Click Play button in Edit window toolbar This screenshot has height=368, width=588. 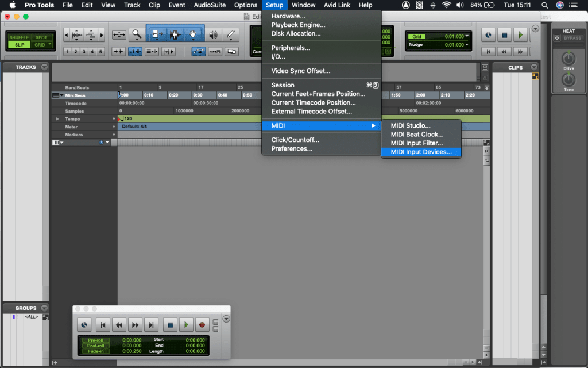pyautogui.click(x=520, y=35)
